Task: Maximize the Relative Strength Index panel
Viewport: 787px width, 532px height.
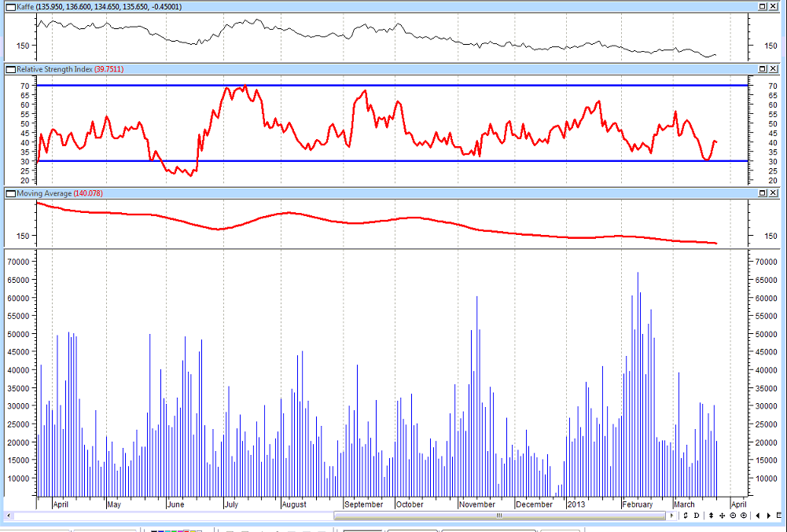Action: click(762, 69)
